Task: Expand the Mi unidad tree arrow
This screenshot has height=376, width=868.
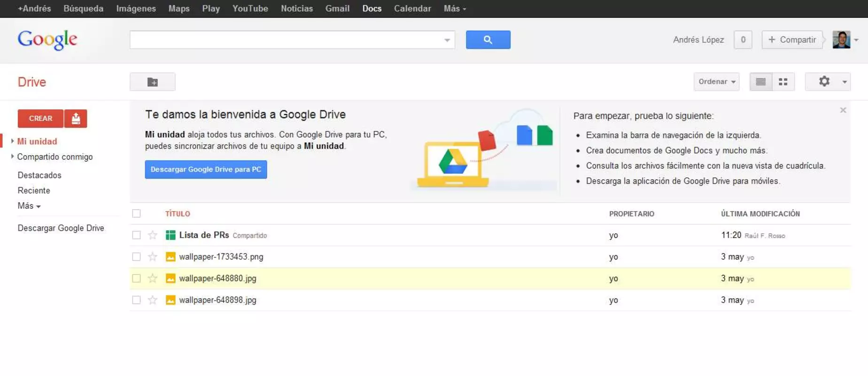Action: pyautogui.click(x=12, y=141)
